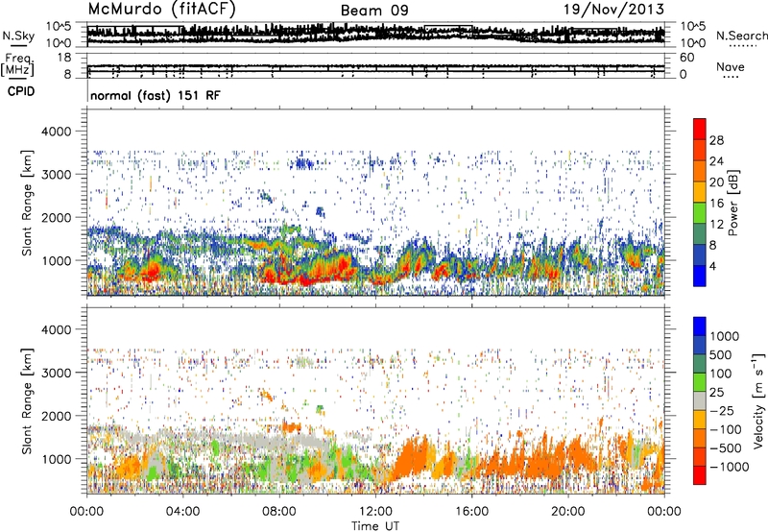Click the 'N.Sky' axis label

coord(18,36)
